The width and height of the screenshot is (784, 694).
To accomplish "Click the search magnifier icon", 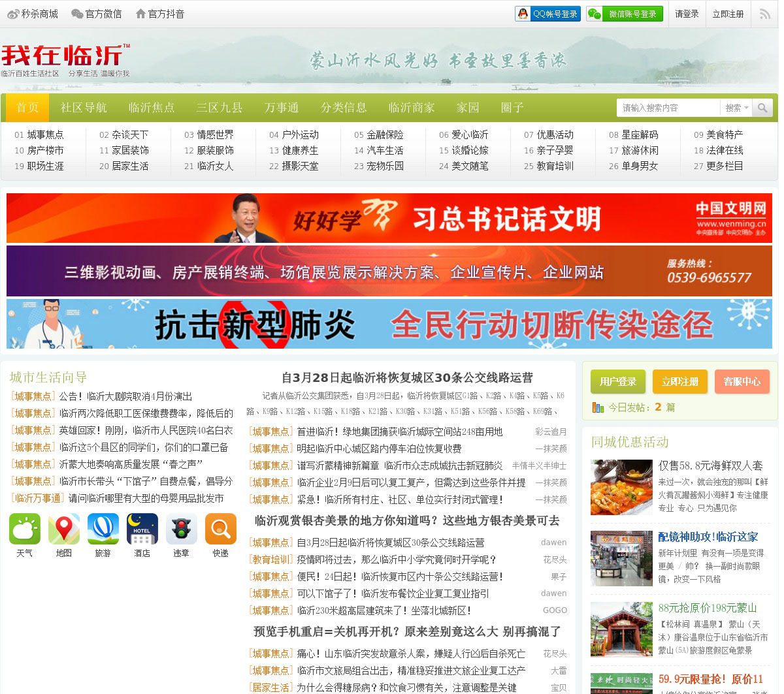I will pyautogui.click(x=762, y=108).
